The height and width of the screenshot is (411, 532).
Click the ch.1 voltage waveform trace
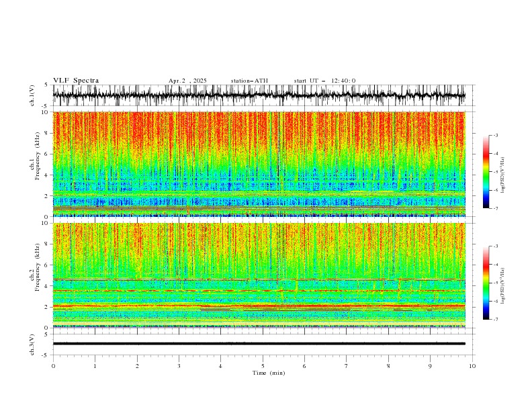259,95
